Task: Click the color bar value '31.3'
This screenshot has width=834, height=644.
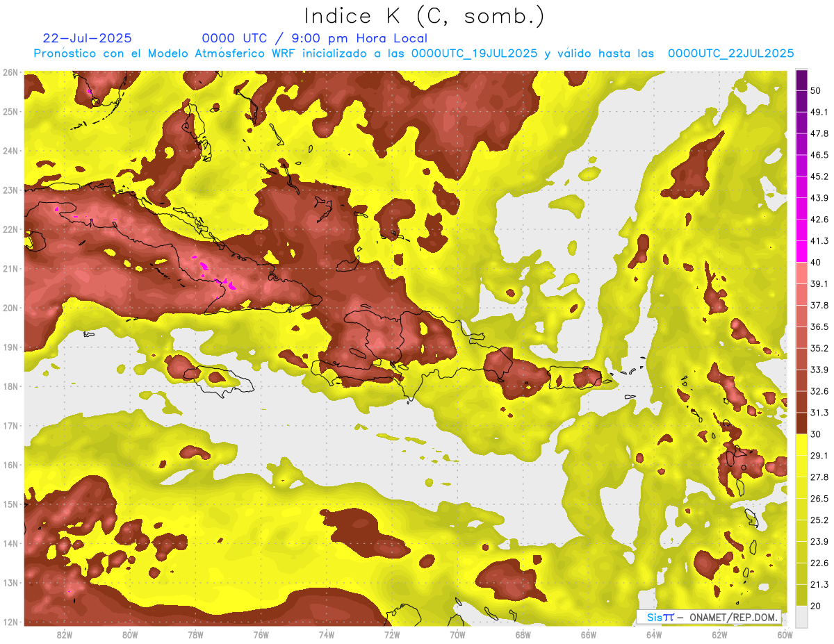Action: 819,413
